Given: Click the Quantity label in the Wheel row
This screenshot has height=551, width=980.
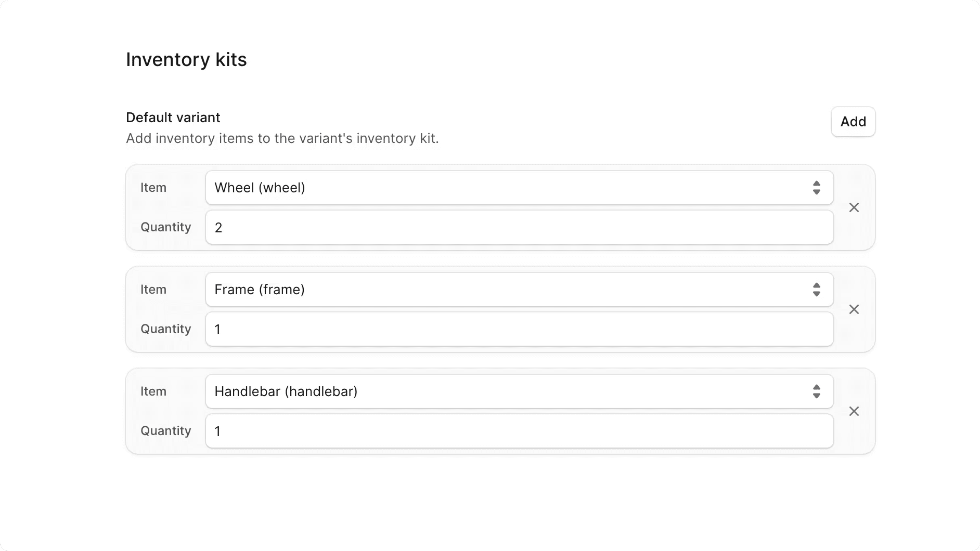Looking at the screenshot, I should tap(165, 227).
